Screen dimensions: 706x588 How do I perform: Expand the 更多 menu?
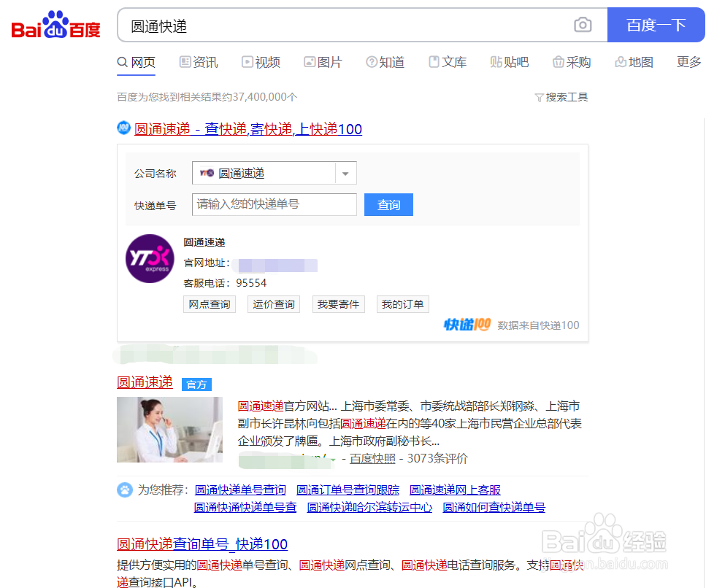(x=689, y=62)
